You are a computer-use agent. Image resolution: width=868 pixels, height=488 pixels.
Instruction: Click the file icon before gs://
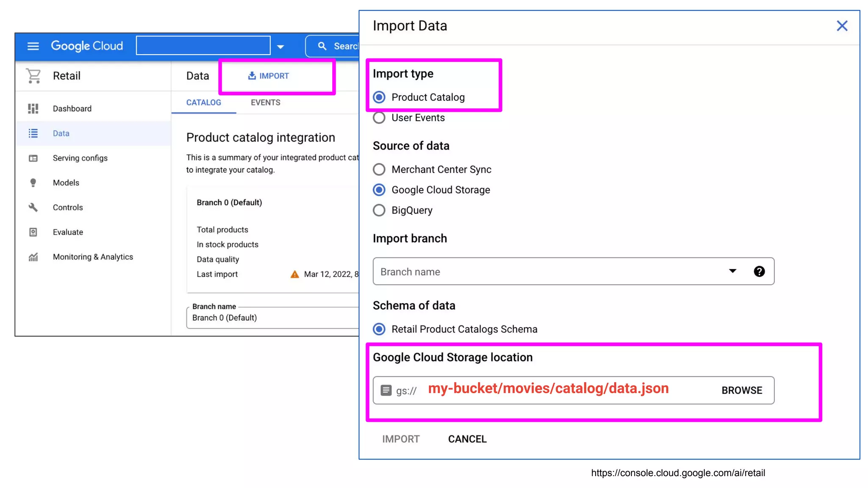[x=386, y=390]
